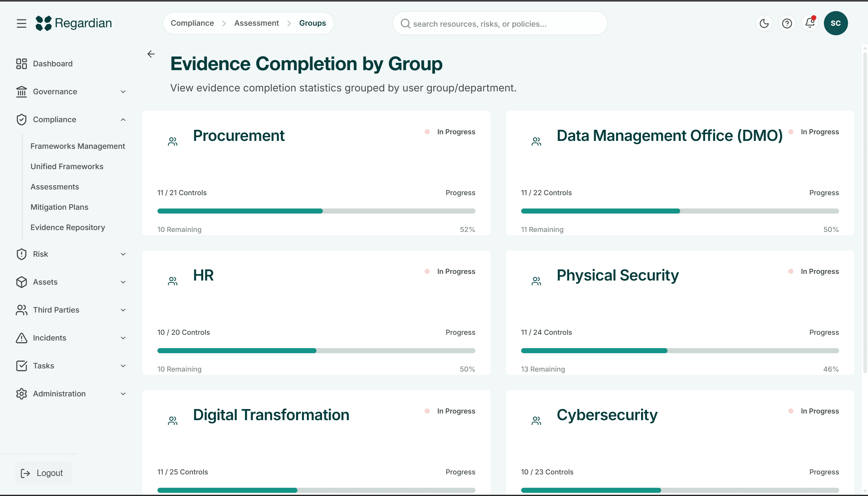Select the Third Parties people icon
Image resolution: width=868 pixels, height=496 pixels.
click(21, 310)
